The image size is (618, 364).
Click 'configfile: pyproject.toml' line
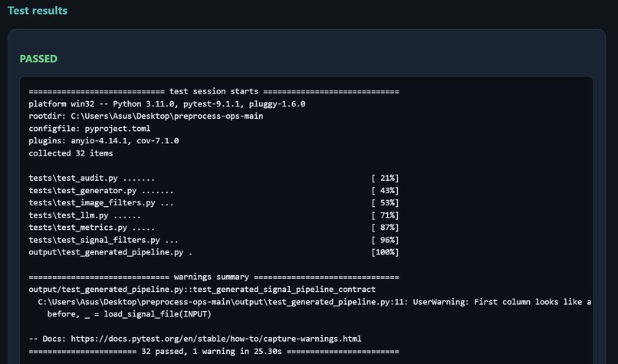pos(90,129)
